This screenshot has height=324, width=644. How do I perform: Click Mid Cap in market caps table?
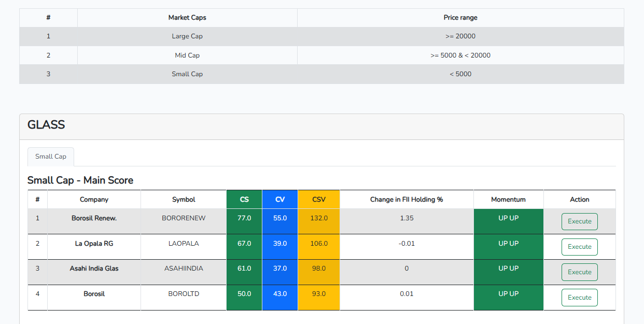pyautogui.click(x=187, y=55)
